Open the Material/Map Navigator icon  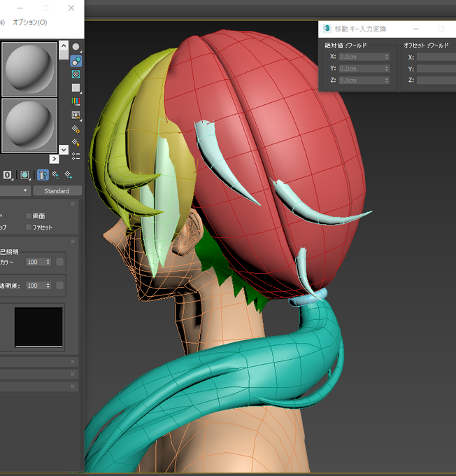pos(76,156)
